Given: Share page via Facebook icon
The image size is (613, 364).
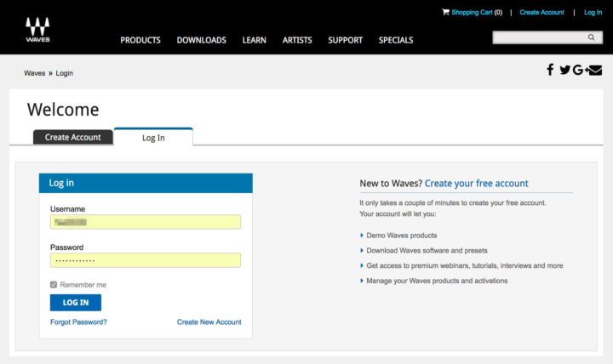Looking at the screenshot, I should [550, 70].
